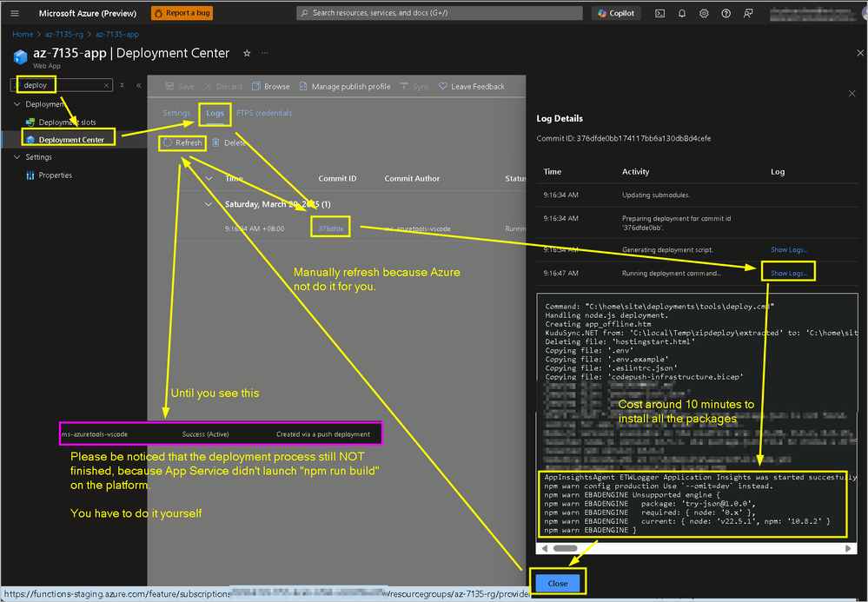Switch to the FTPS credentials tab

(x=264, y=113)
